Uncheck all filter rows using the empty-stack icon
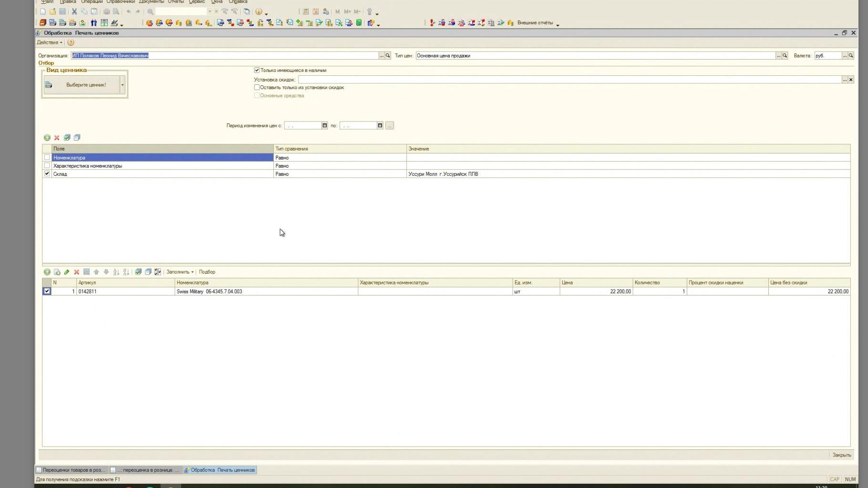 point(77,138)
